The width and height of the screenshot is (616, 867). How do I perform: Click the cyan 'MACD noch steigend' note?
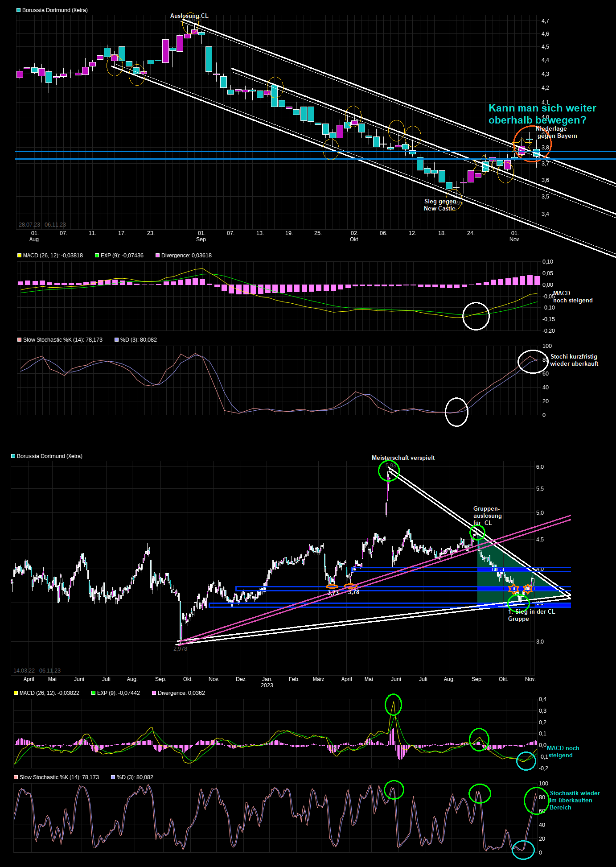pyautogui.click(x=563, y=752)
